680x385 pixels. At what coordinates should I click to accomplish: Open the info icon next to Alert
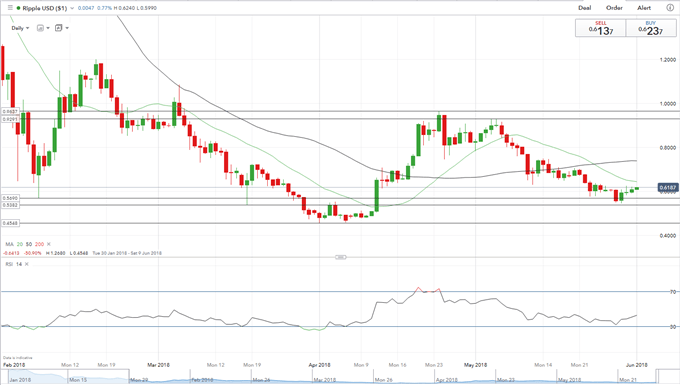pyautogui.click(x=670, y=8)
